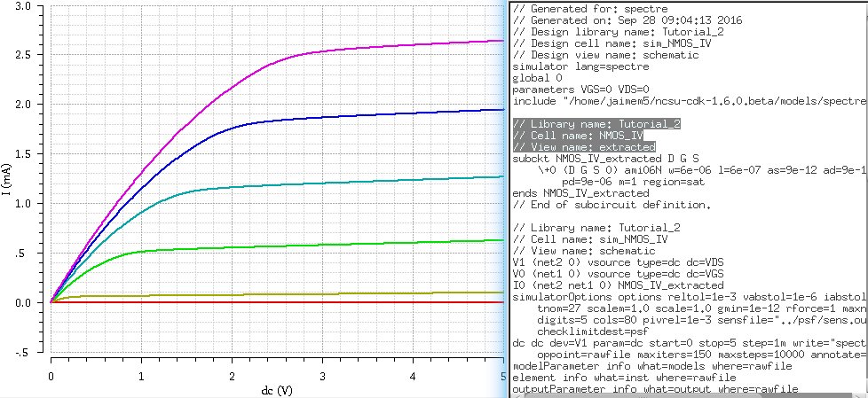Click the 'V1 (net2 0) vsource' line
The width and height of the screenshot is (868, 398).
618,262
